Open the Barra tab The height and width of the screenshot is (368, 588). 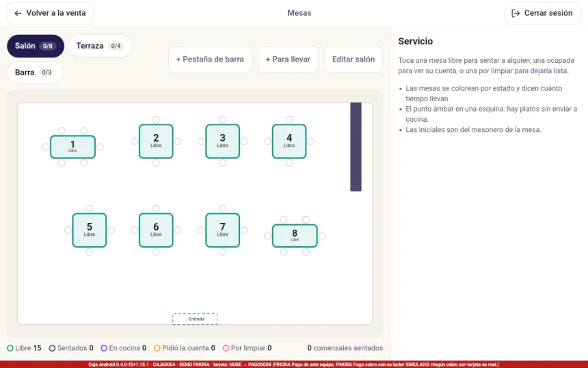tap(35, 73)
